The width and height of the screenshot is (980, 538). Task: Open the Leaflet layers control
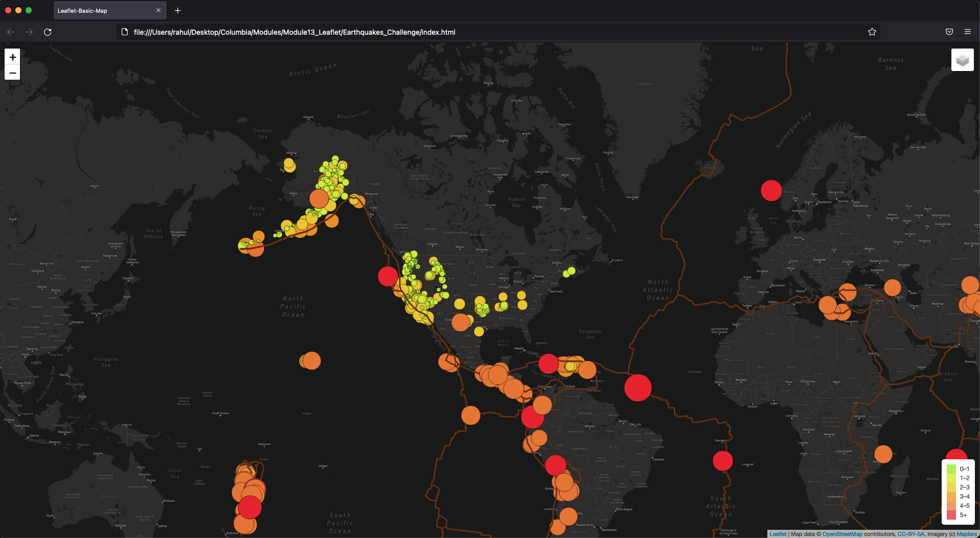(962, 60)
